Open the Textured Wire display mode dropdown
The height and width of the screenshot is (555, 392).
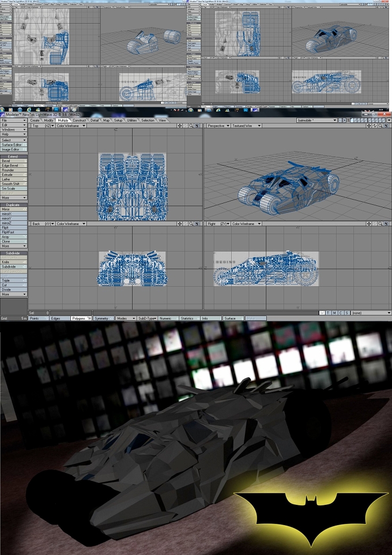(x=246, y=126)
